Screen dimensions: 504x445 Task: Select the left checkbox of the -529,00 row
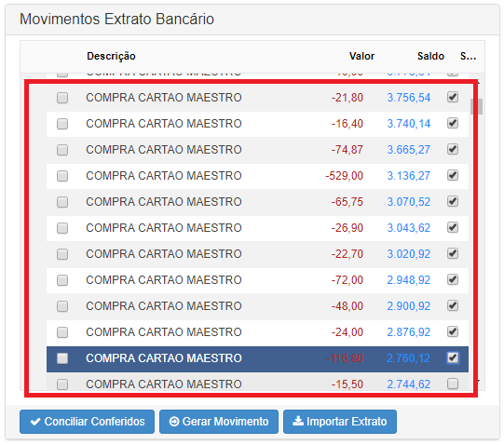pyautogui.click(x=62, y=176)
